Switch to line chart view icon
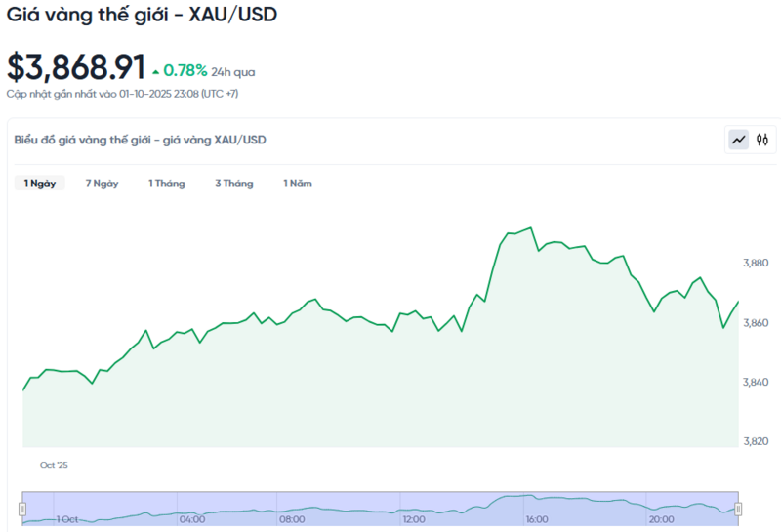Image resolution: width=781 pixels, height=532 pixels. [x=738, y=140]
